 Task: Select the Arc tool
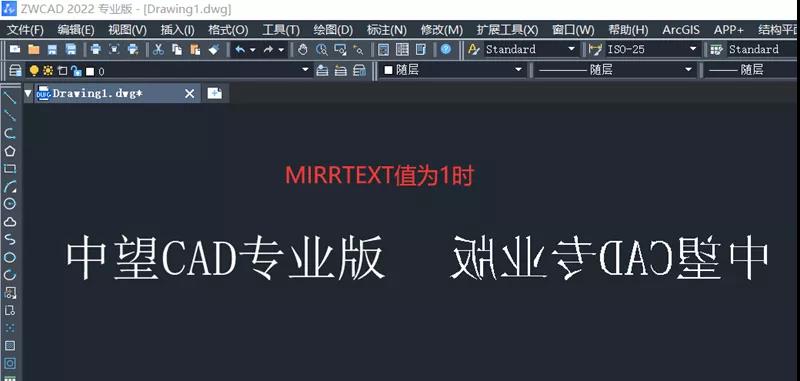(10, 187)
